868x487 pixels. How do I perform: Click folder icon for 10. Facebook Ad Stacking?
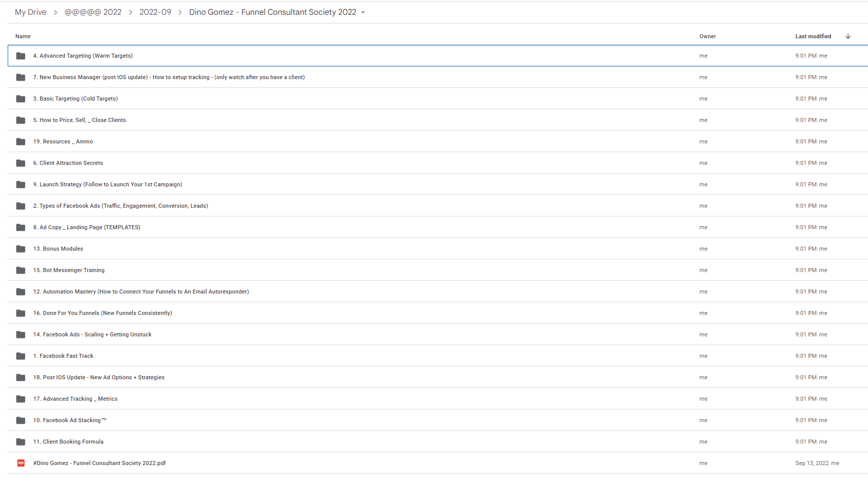pyautogui.click(x=20, y=421)
